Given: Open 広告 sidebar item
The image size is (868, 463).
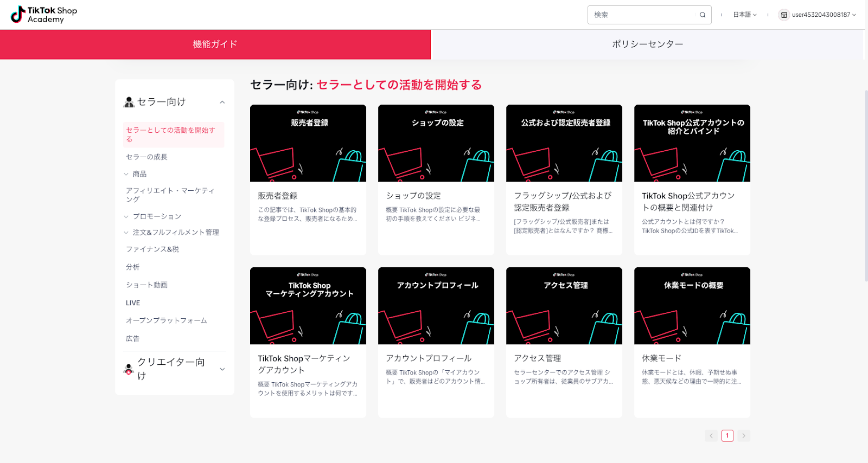Looking at the screenshot, I should [133, 339].
